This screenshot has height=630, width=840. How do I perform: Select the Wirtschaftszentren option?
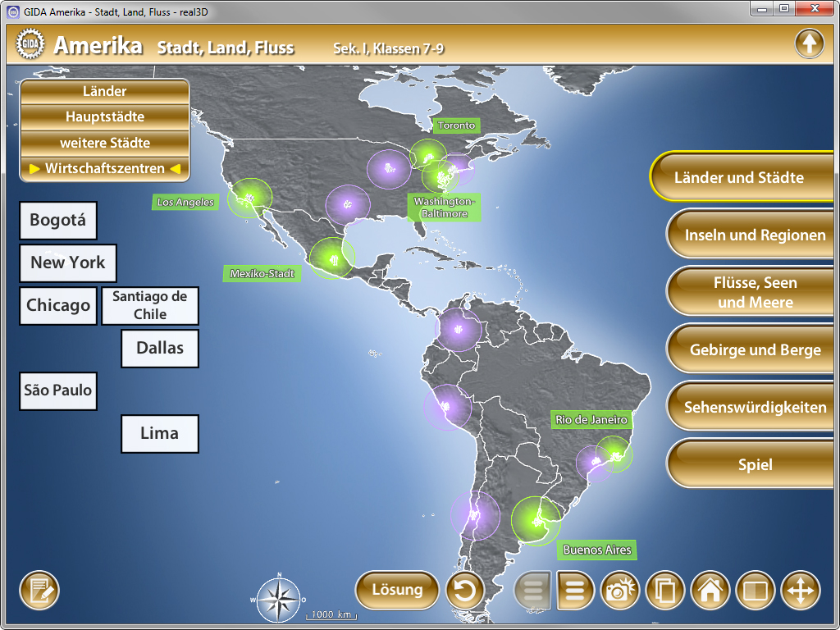[x=105, y=168]
